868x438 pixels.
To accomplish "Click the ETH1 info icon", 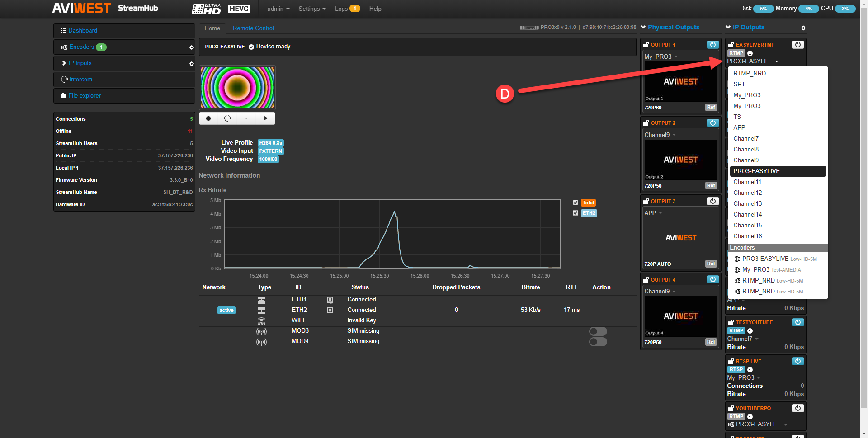I will [330, 300].
